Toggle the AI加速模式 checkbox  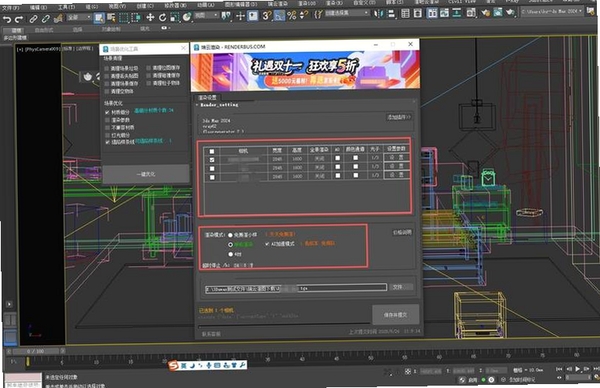[267, 244]
